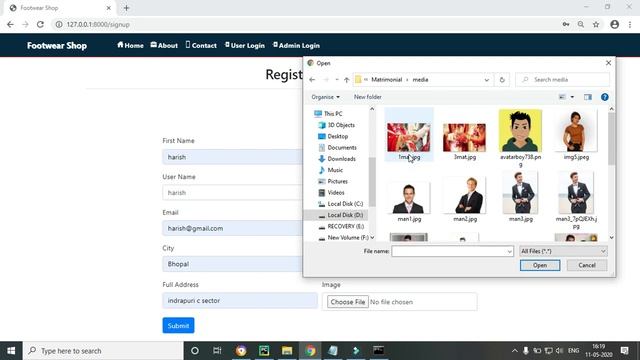Select This PC in the navigation tree
The image size is (640, 360).
329,114
